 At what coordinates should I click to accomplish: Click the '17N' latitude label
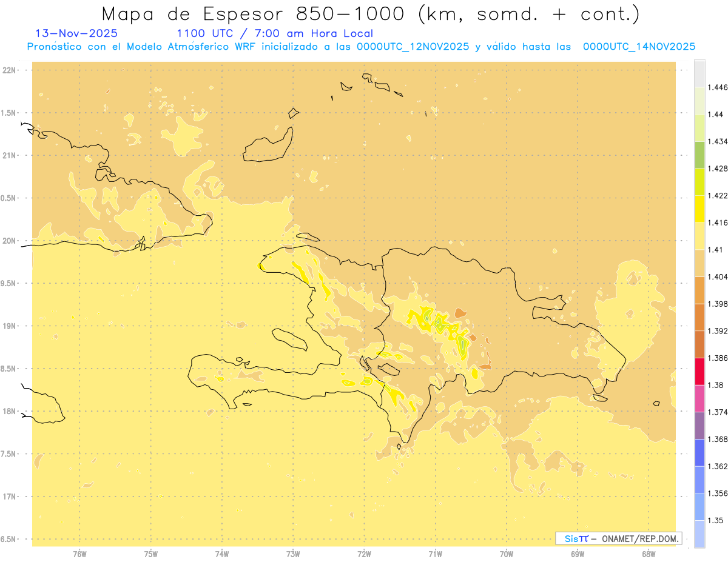click(8, 497)
